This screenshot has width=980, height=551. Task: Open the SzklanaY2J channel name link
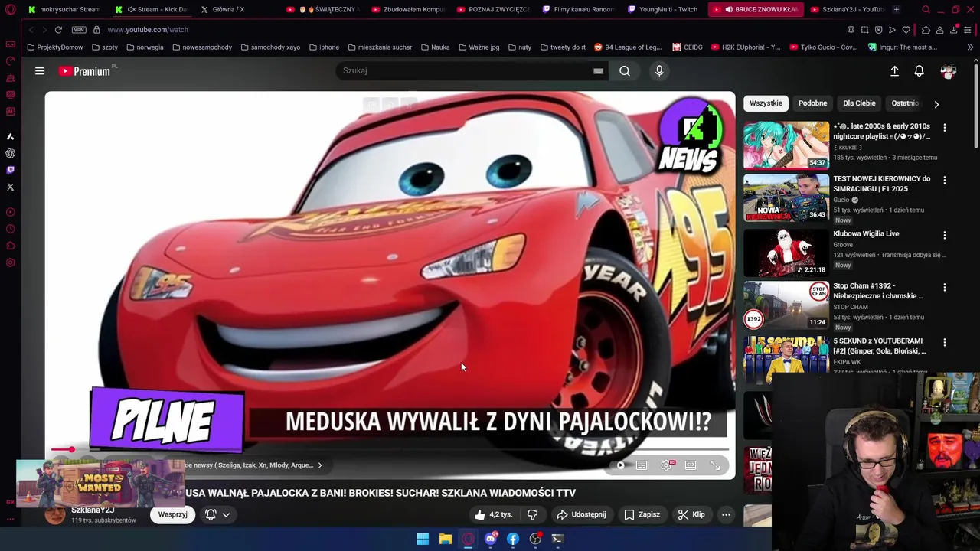click(x=93, y=510)
